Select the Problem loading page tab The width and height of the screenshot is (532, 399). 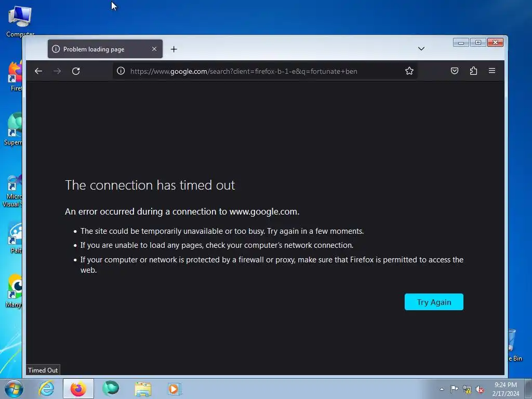coord(105,49)
